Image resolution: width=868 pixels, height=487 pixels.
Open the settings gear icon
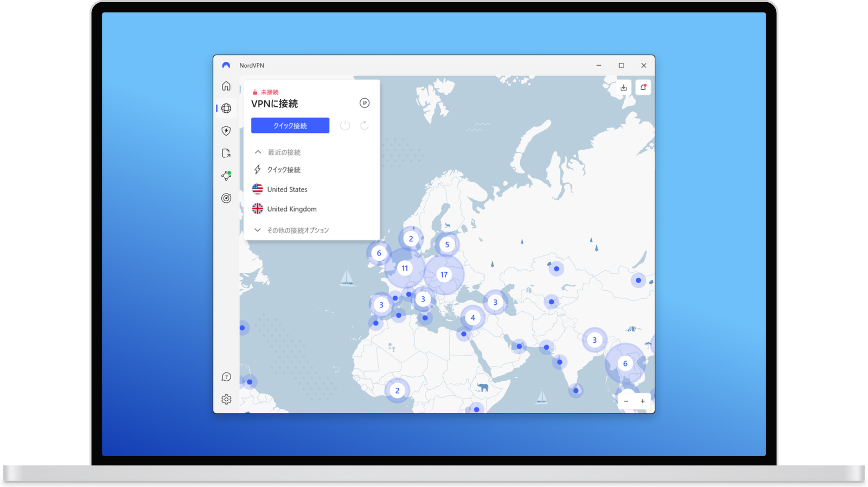click(226, 400)
